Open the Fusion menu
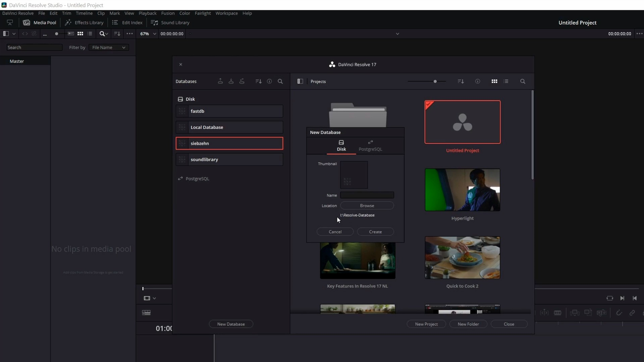644x362 pixels. click(x=168, y=13)
